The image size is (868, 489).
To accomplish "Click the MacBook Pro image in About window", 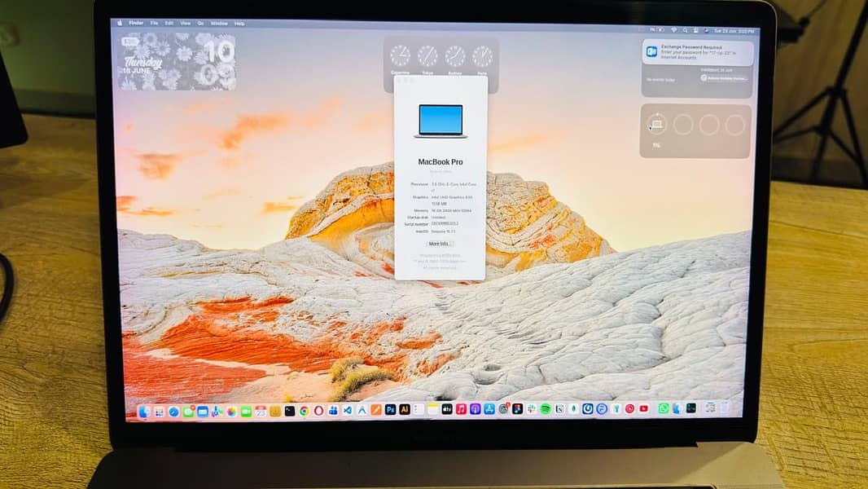I will coord(441,121).
